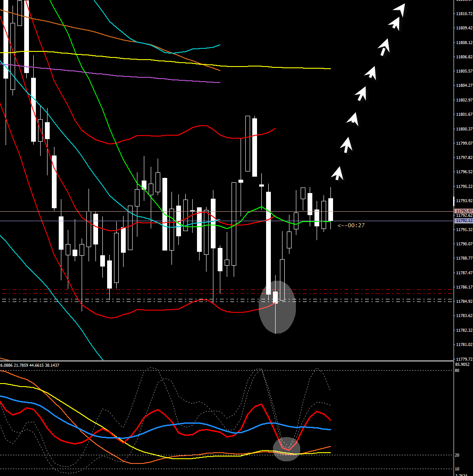This screenshot has width=473, height=476.
Task: Click the 11792.97 red price label
Action: pos(463,211)
